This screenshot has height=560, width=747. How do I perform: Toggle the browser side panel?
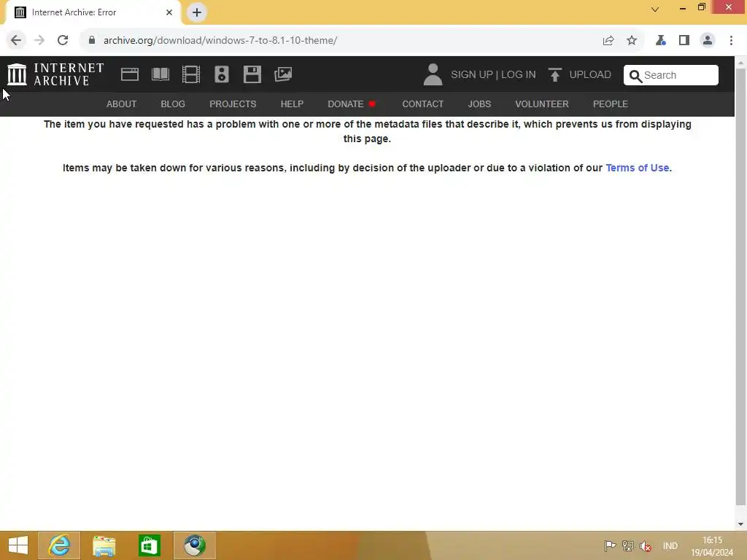pos(684,41)
